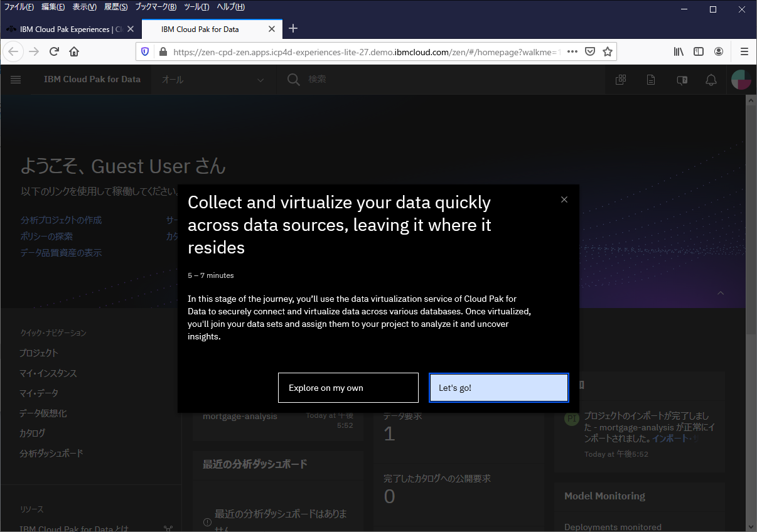Reload the page with the browser refresh icon

54,51
